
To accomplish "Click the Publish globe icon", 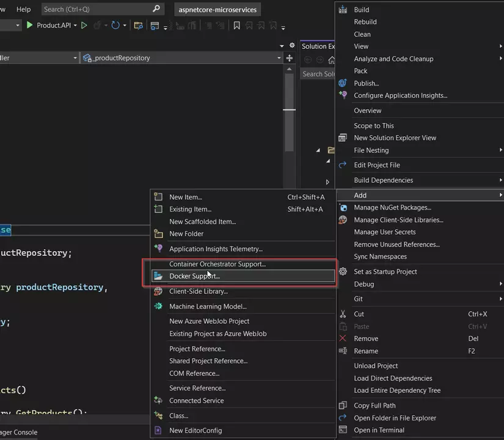I will (343, 83).
